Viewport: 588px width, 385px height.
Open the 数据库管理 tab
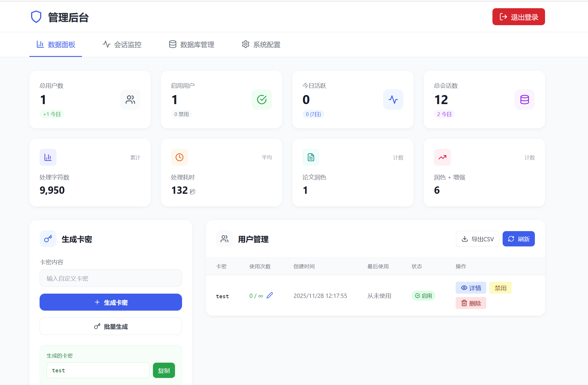(x=191, y=44)
